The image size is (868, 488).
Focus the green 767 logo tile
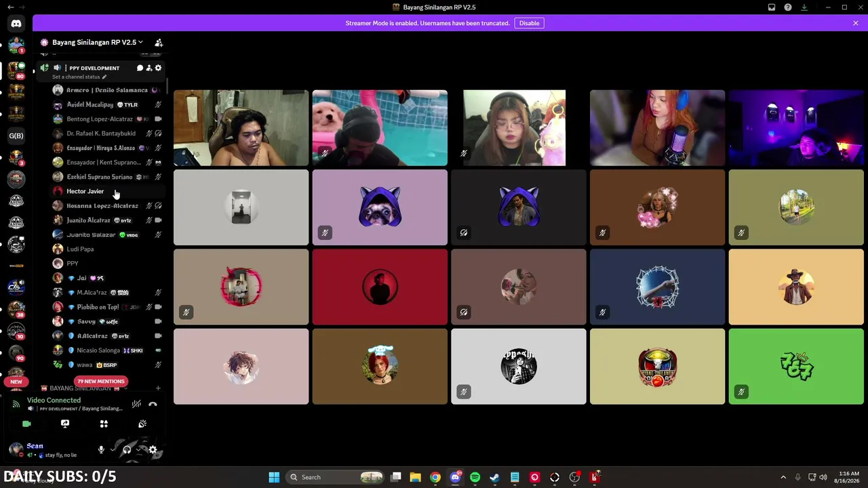796,367
